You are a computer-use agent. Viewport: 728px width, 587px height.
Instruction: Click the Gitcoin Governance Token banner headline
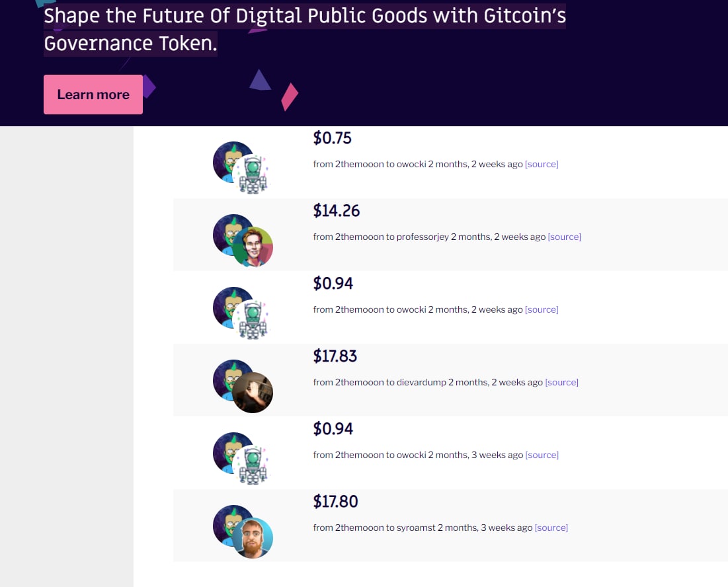tap(305, 29)
